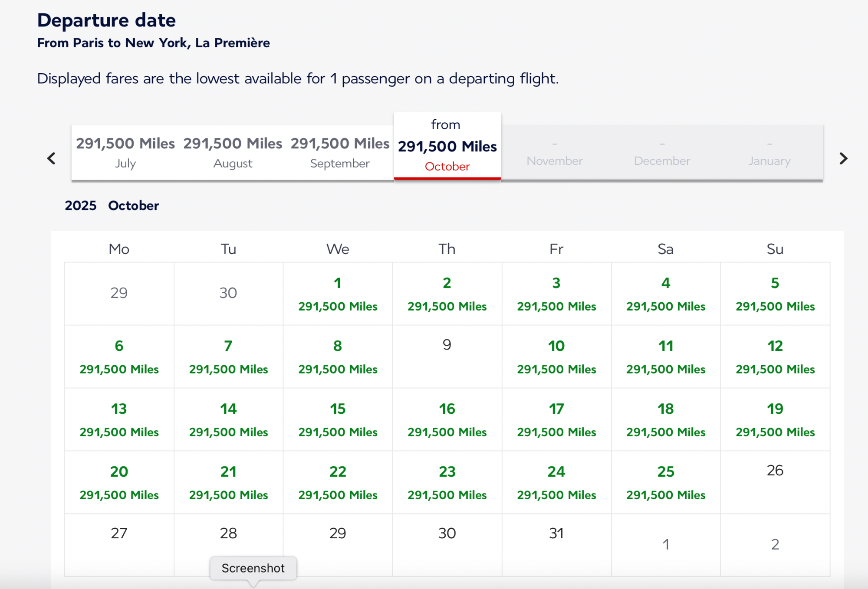The width and height of the screenshot is (868, 589).
Task: Click unavailable October 9 cell
Action: point(447,356)
